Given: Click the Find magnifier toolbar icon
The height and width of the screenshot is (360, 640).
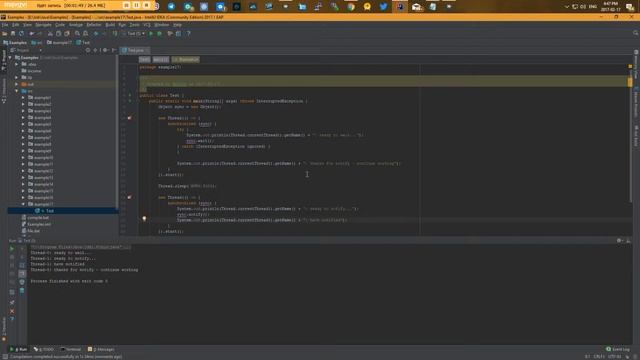Looking at the screenshot, I should pos(77,33).
